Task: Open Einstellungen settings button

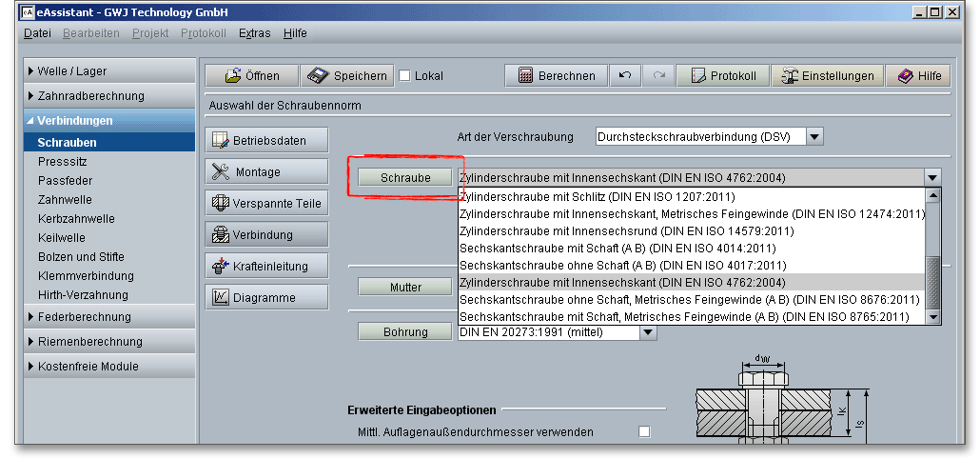Action: tap(826, 76)
